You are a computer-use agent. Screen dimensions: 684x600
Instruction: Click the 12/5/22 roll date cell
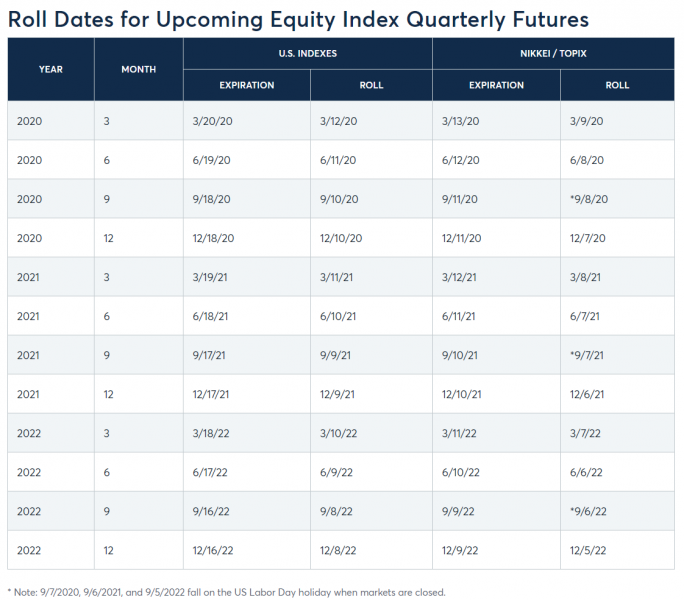(587, 550)
